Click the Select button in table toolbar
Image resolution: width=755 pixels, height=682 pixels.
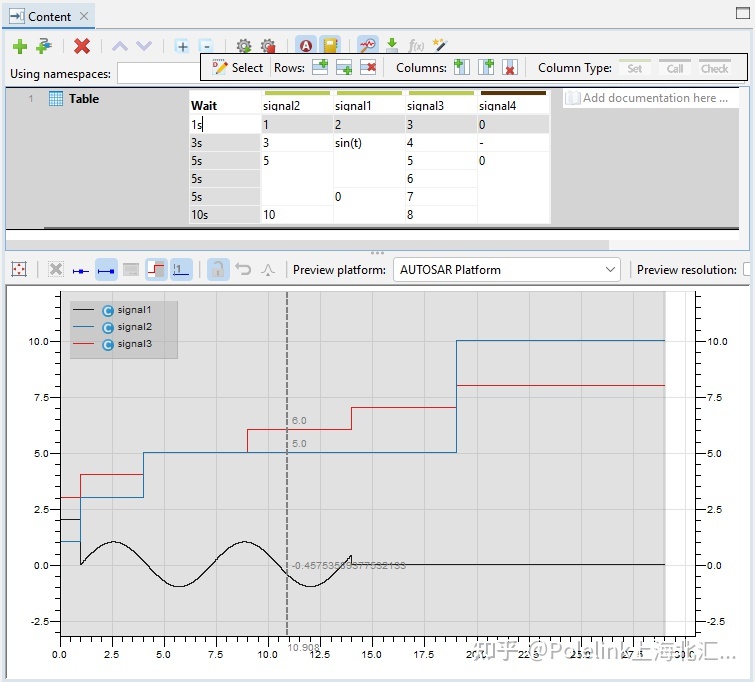click(x=237, y=67)
